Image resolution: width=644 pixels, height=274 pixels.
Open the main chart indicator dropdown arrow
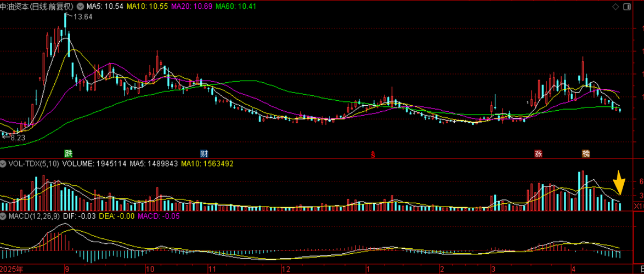[80, 7]
